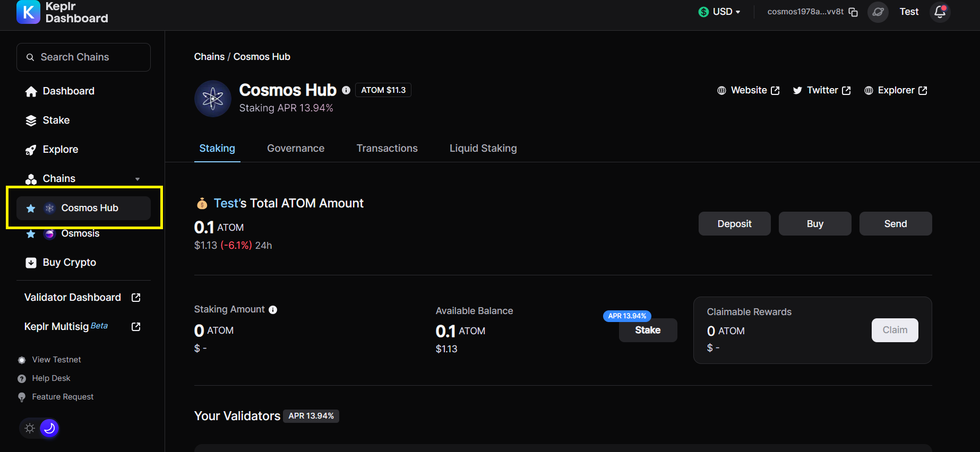Copy the cosmos1978a...vv8t address
This screenshot has width=980, height=452.
pos(853,12)
